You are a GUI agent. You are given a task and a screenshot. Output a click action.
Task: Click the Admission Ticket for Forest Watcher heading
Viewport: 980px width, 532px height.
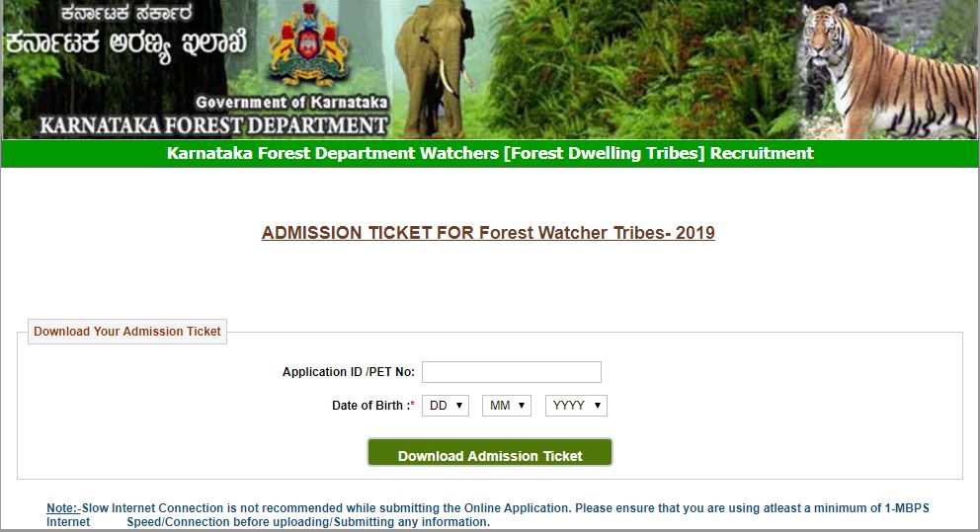click(x=488, y=233)
